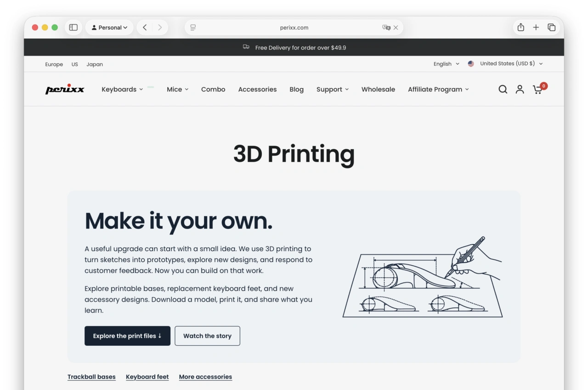Viewport: 588px width, 390px height.
Task: Expand the Keyboards menu
Action: [x=122, y=89]
